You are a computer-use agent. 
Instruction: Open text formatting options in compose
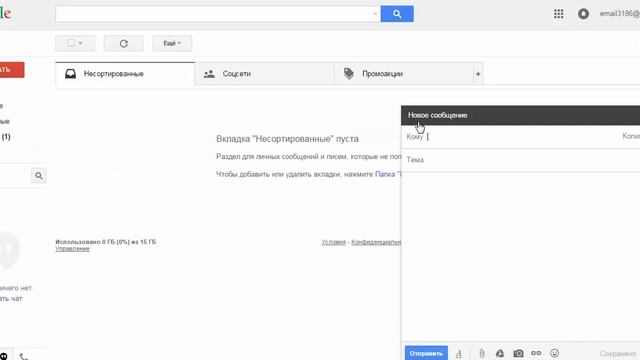[x=458, y=353]
